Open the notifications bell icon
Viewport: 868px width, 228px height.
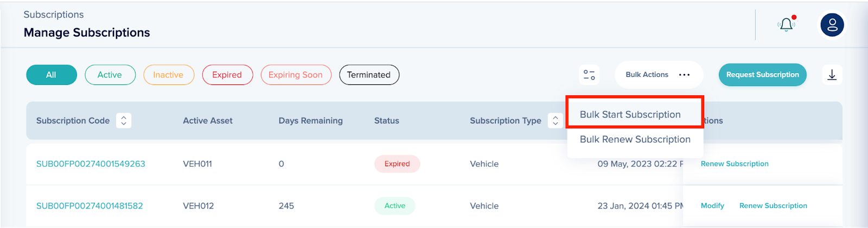pyautogui.click(x=786, y=25)
